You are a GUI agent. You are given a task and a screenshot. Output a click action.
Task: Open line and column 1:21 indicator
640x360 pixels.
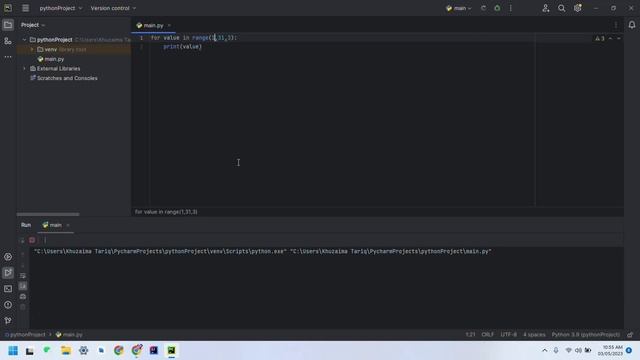(x=470, y=335)
